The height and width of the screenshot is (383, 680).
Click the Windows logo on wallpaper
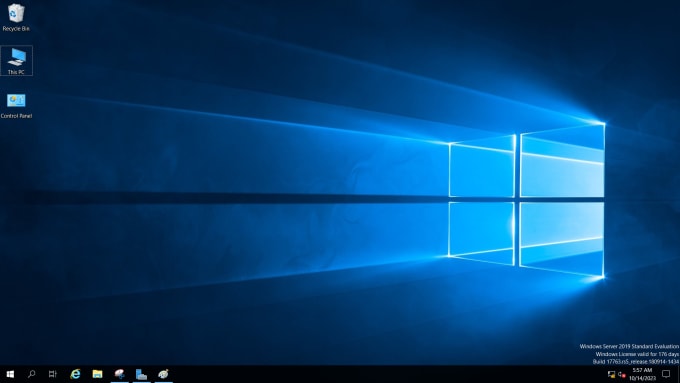pos(526,200)
